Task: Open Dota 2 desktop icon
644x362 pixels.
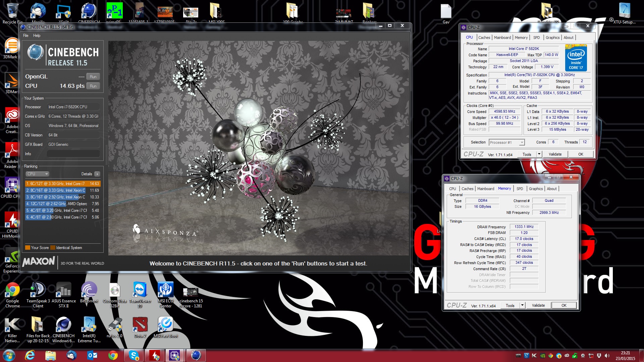Action: coord(140,327)
